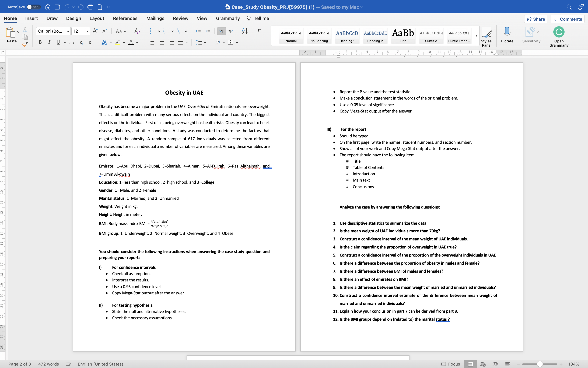Toggle left-to-right text direction
This screenshot has width=588, height=368.
(221, 31)
